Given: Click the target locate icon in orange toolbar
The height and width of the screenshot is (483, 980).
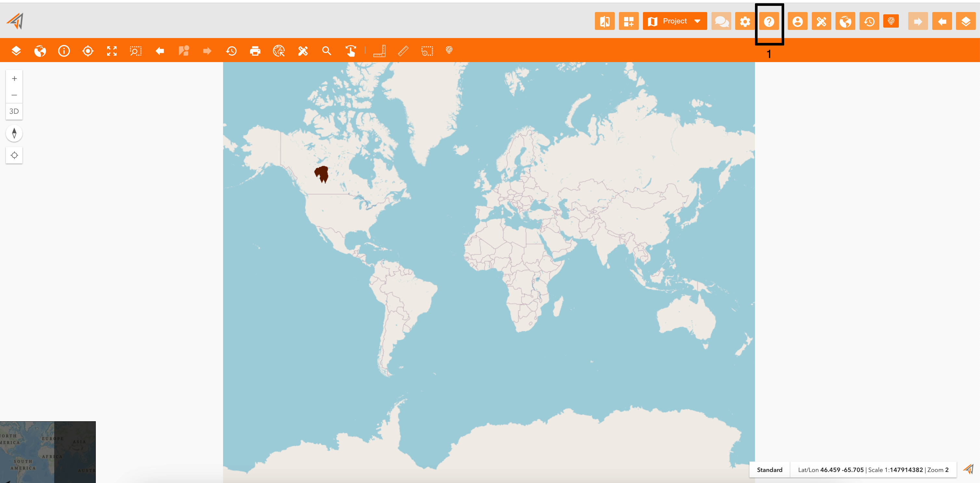Looking at the screenshot, I should click(88, 51).
